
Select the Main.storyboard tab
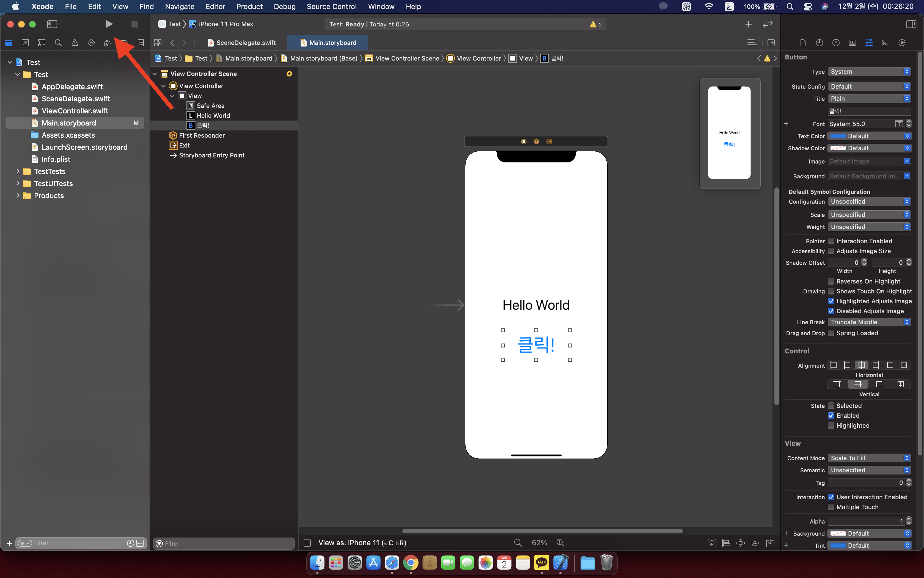tap(328, 43)
